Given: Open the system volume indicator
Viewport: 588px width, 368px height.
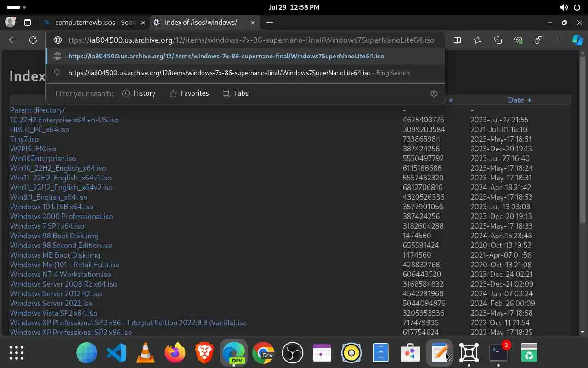Looking at the screenshot, I should [x=564, y=7].
